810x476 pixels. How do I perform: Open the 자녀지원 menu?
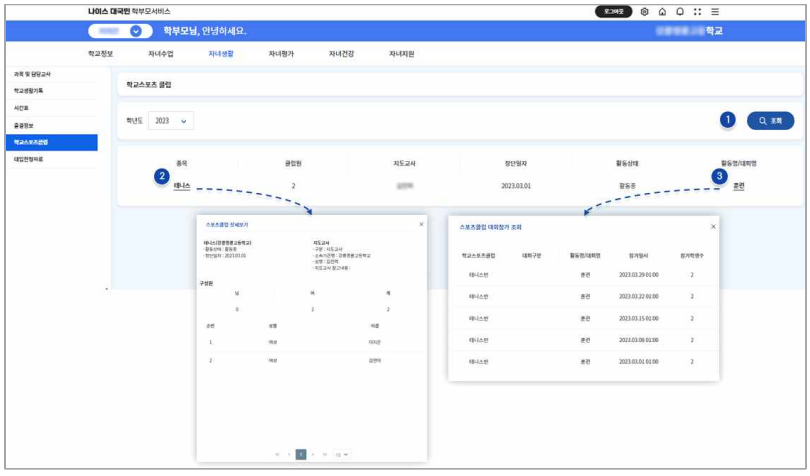[x=401, y=54]
